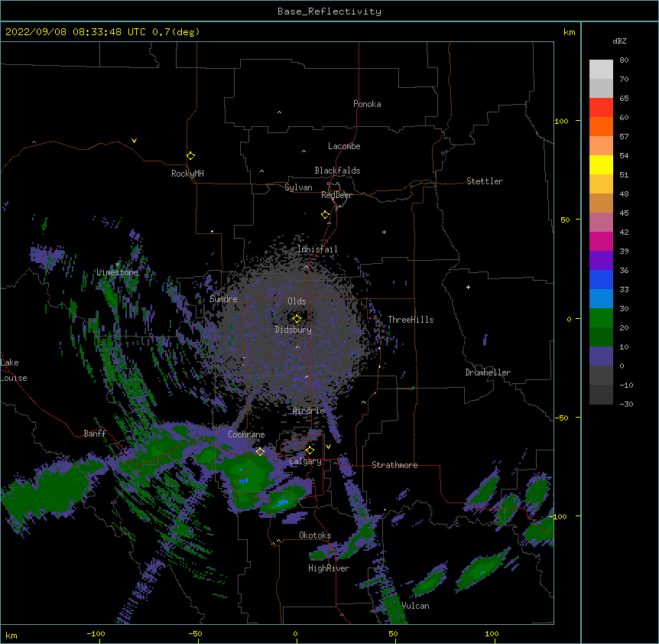Click the km unit label at top right

click(570, 32)
